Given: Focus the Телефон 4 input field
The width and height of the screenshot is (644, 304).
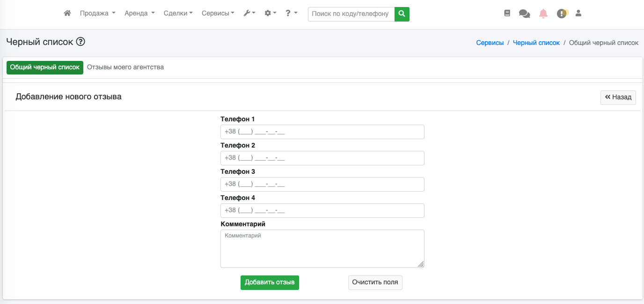Looking at the screenshot, I should click(322, 210).
